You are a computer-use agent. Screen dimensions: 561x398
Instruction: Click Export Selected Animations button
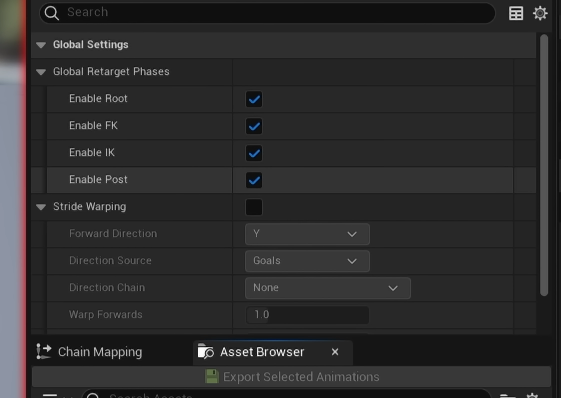click(x=291, y=377)
